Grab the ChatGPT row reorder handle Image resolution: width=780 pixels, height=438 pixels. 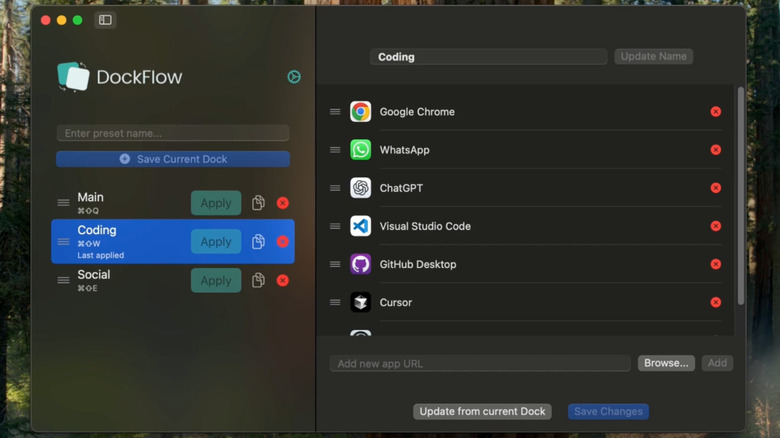coord(335,188)
